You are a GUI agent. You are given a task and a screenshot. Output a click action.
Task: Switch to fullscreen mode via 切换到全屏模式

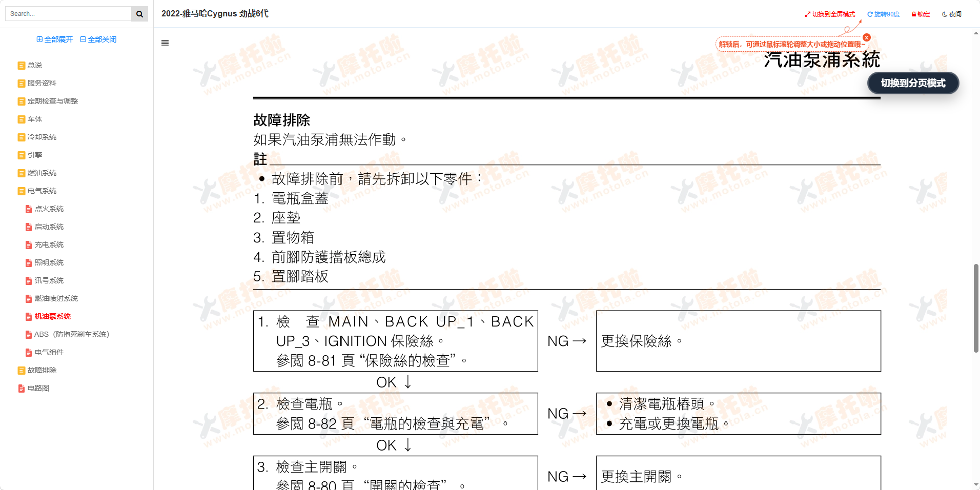tap(830, 14)
